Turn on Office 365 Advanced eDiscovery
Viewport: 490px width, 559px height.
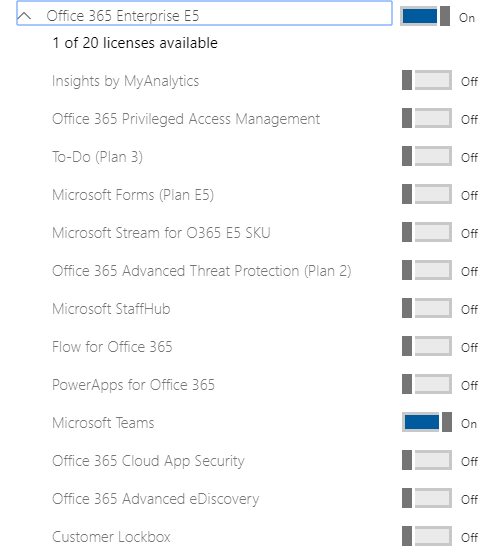[427, 498]
